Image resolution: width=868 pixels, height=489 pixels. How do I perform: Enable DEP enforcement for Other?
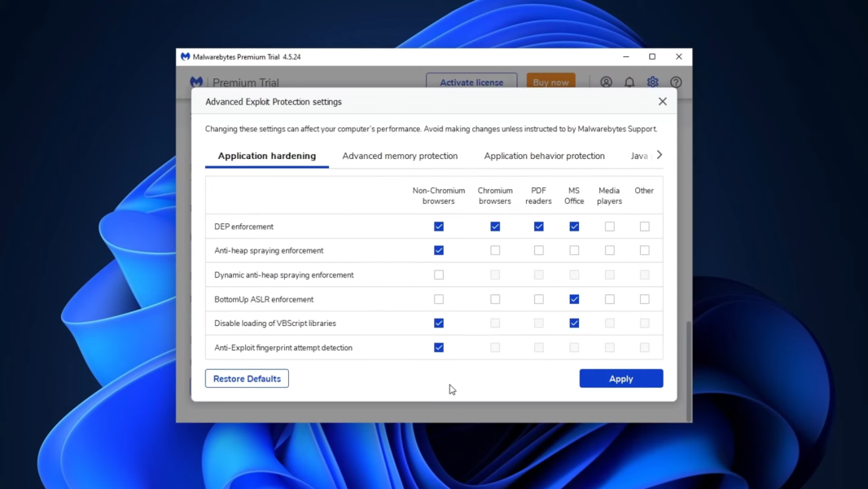[644, 227]
